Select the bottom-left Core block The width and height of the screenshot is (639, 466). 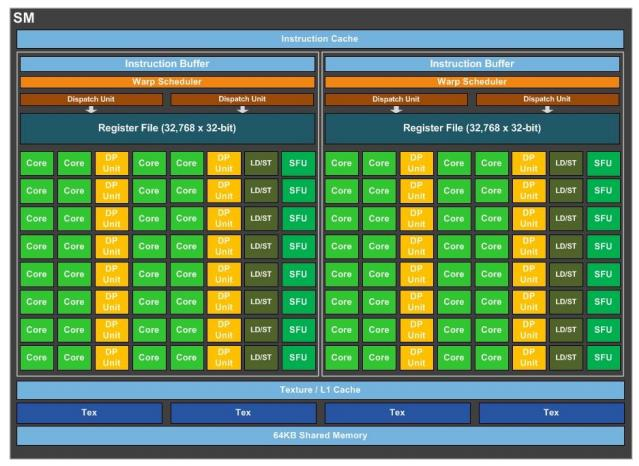pos(37,358)
